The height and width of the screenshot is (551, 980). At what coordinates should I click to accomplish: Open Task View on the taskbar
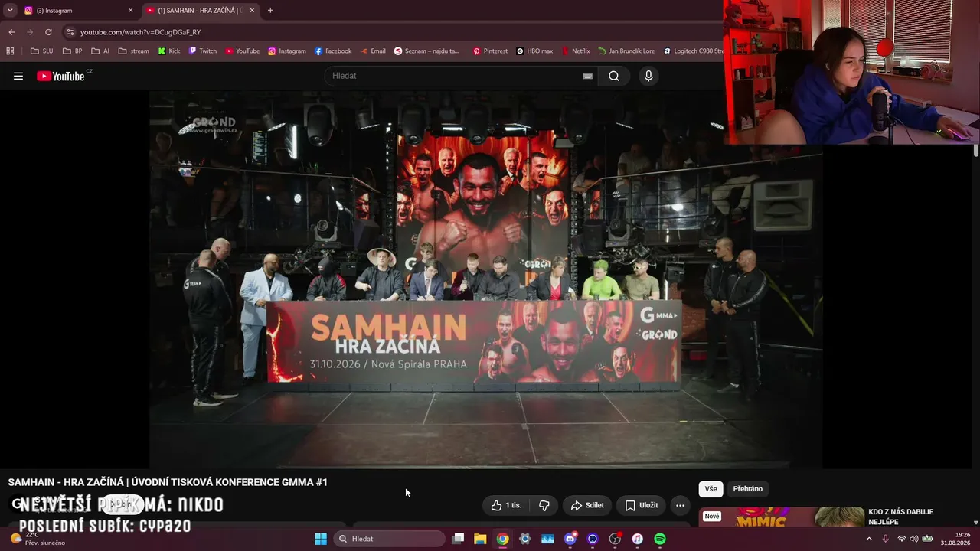click(458, 539)
